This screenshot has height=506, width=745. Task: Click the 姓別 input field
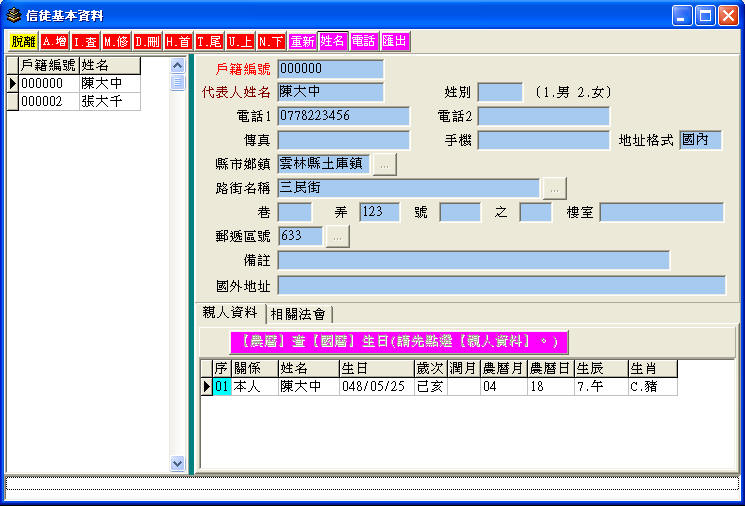(500, 92)
